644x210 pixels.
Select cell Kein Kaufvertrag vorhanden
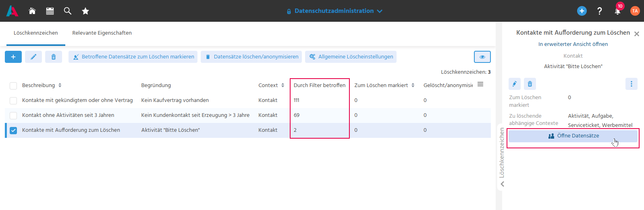tap(175, 100)
